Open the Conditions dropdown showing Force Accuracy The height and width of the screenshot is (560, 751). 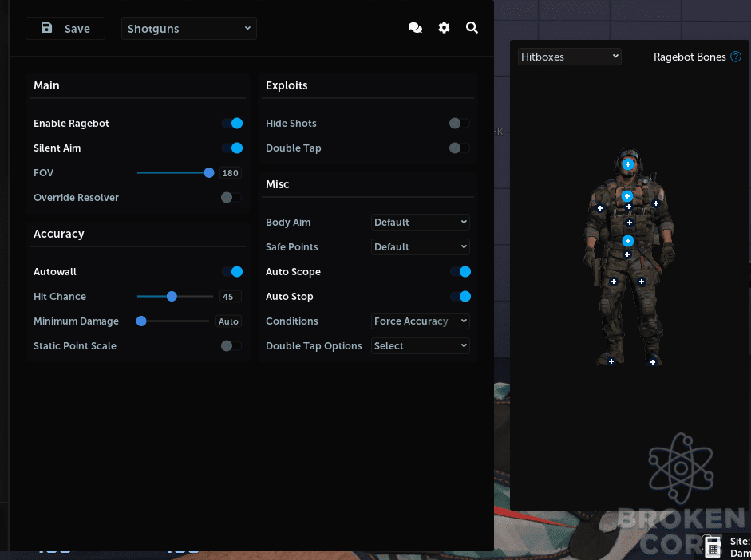(421, 321)
